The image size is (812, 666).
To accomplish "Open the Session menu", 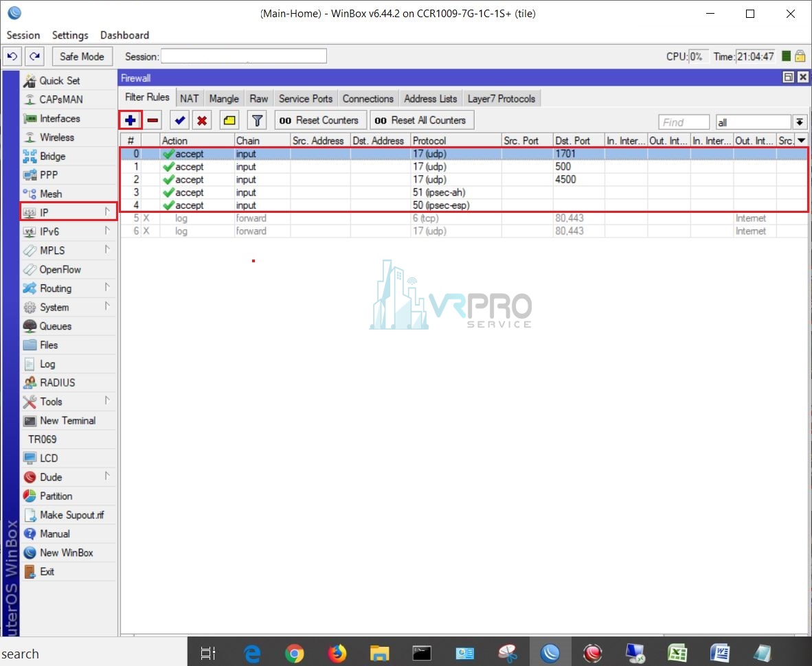I will 23,35.
